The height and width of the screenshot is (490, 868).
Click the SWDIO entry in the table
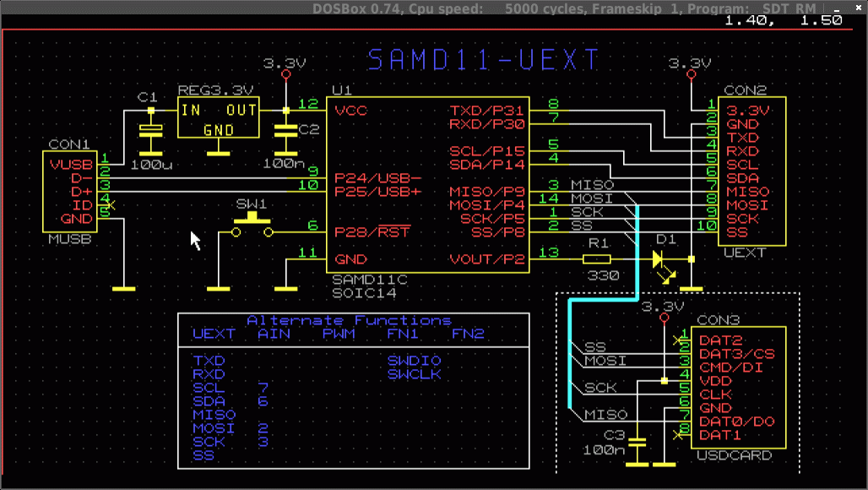point(414,361)
